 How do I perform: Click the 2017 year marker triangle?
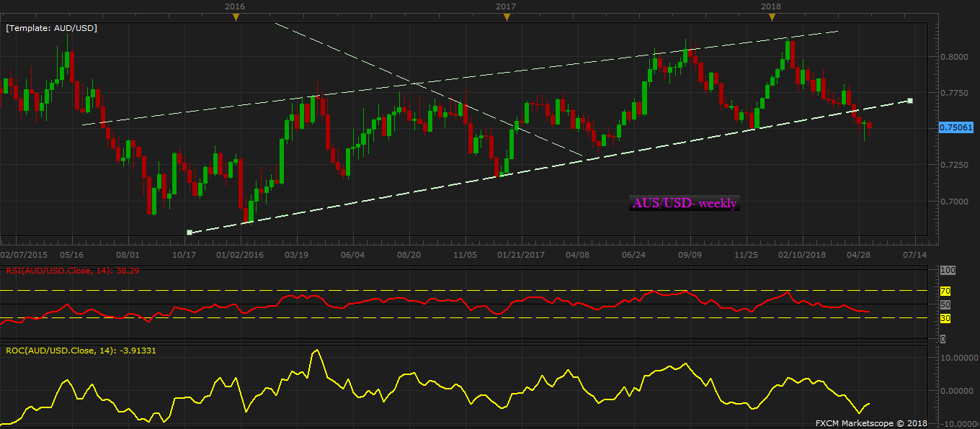(x=507, y=17)
